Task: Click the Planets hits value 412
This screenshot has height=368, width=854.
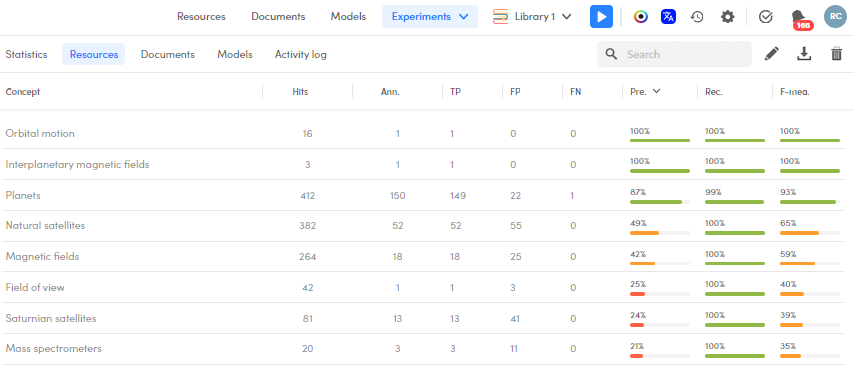Action: tap(307, 195)
